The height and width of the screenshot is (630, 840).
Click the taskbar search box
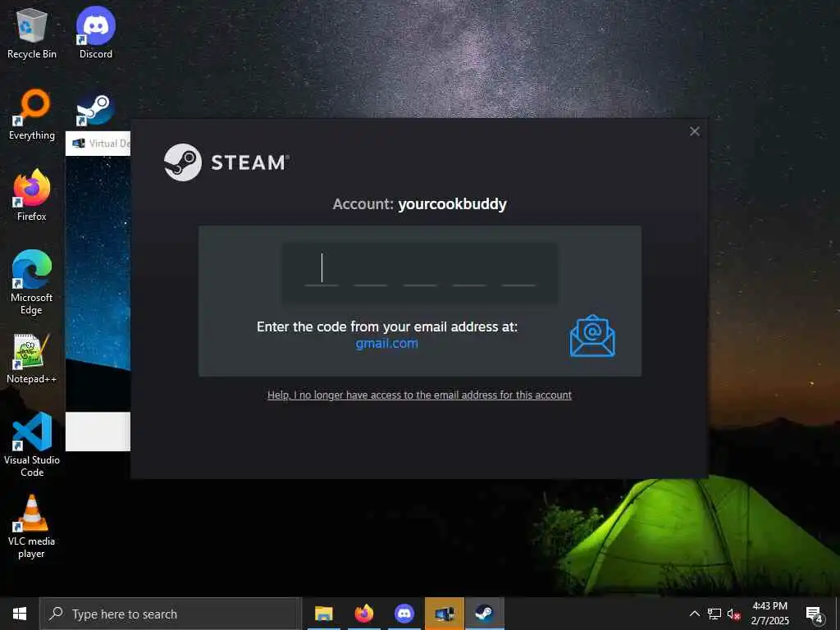click(171, 614)
